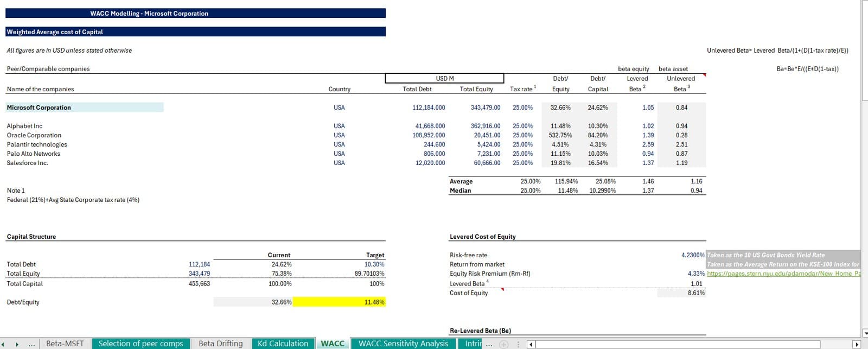Show hidden sheets via the left ellipsis

pyautogui.click(x=32, y=344)
